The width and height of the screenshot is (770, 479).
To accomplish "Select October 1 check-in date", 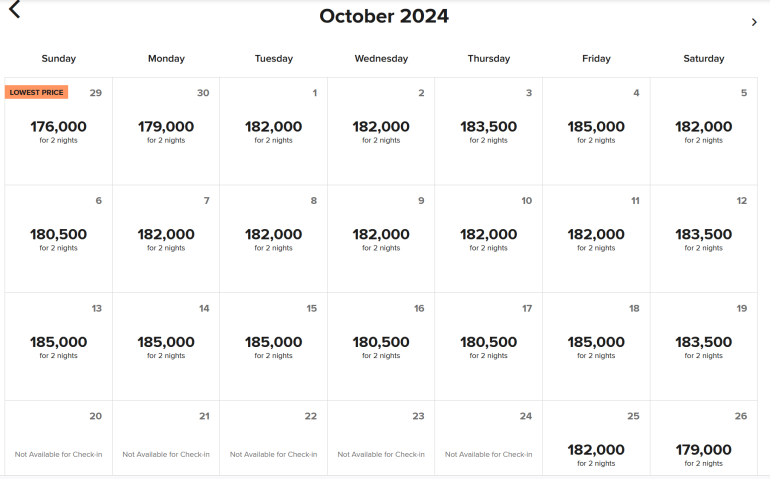I will [x=273, y=131].
